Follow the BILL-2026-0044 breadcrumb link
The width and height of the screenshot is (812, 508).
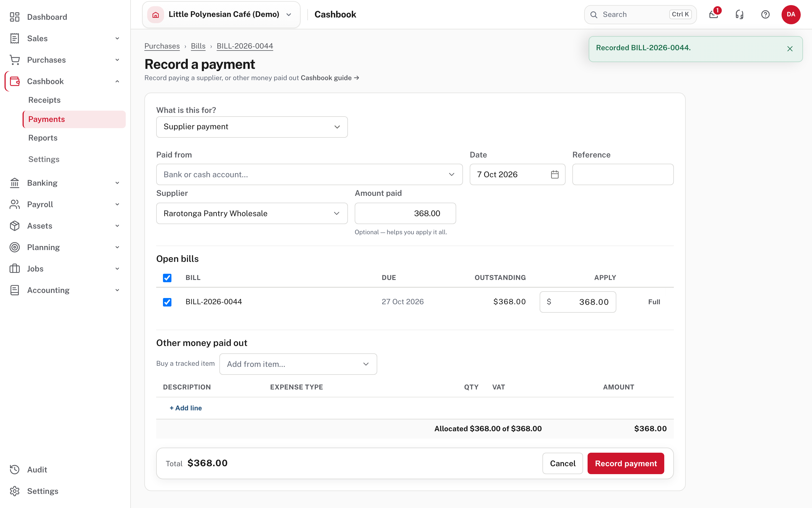245,46
